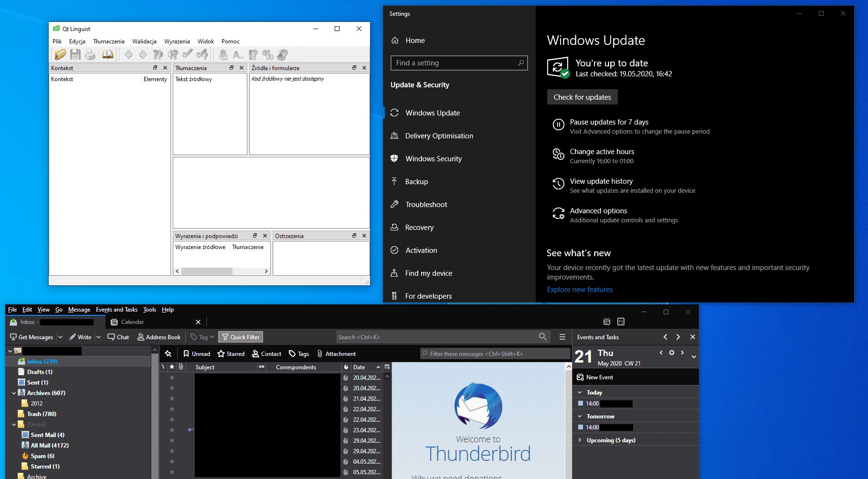Close the Ostrzeżenia dock panel
This screenshot has height=479, width=868.
[x=364, y=236]
